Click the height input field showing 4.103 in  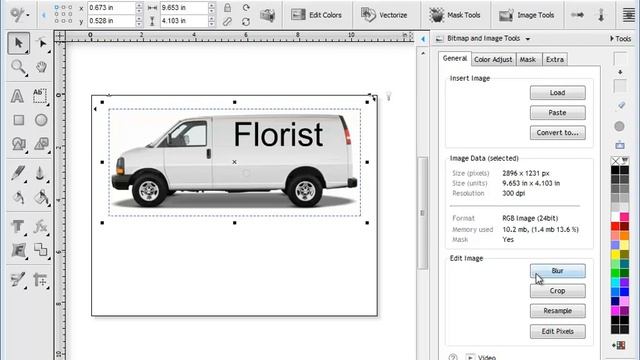pyautogui.click(x=184, y=21)
